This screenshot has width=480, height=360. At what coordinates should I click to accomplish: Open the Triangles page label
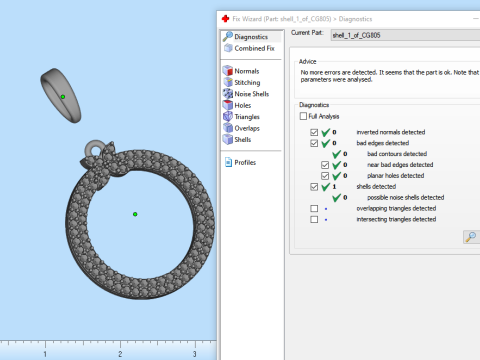(x=247, y=117)
